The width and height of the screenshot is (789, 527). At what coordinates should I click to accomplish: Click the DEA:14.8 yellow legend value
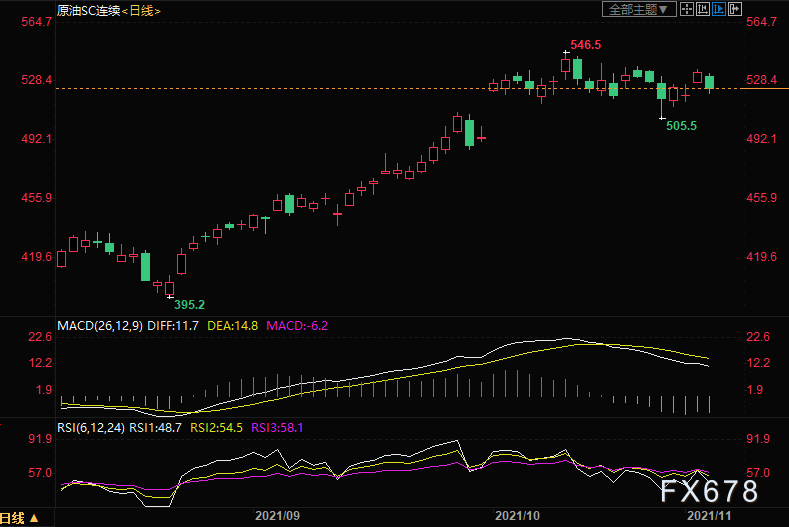click(x=232, y=326)
